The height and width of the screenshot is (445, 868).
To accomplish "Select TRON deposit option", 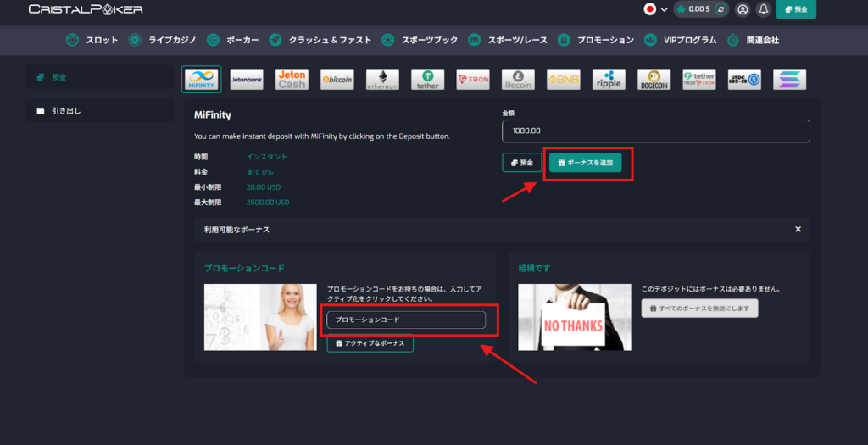I will pyautogui.click(x=473, y=79).
